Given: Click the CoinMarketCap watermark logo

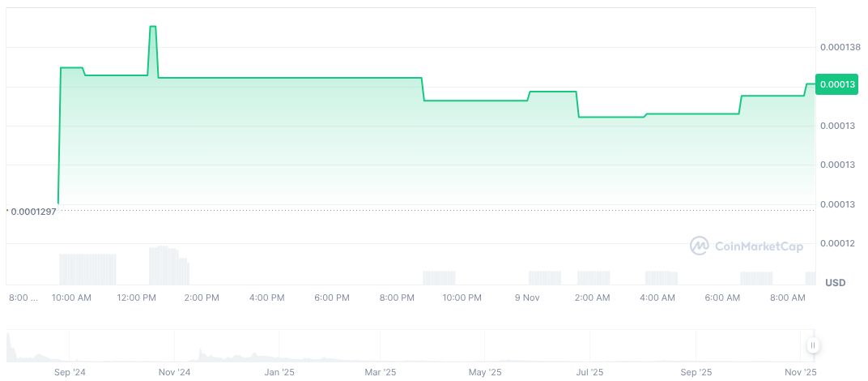Looking at the screenshot, I should click(746, 246).
